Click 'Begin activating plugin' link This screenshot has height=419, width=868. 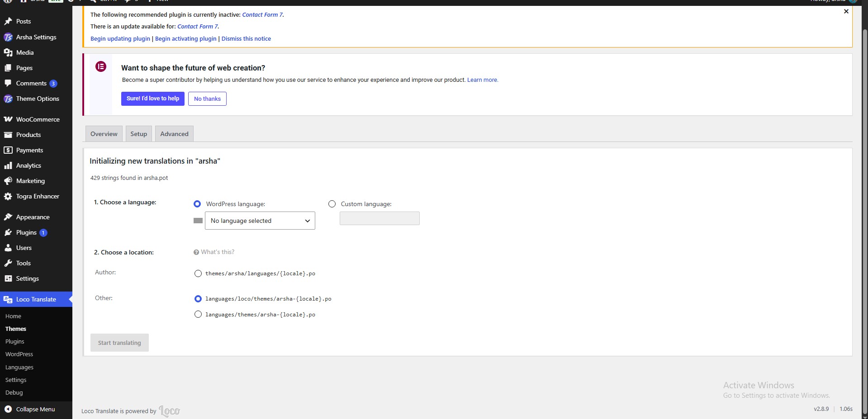tap(186, 38)
